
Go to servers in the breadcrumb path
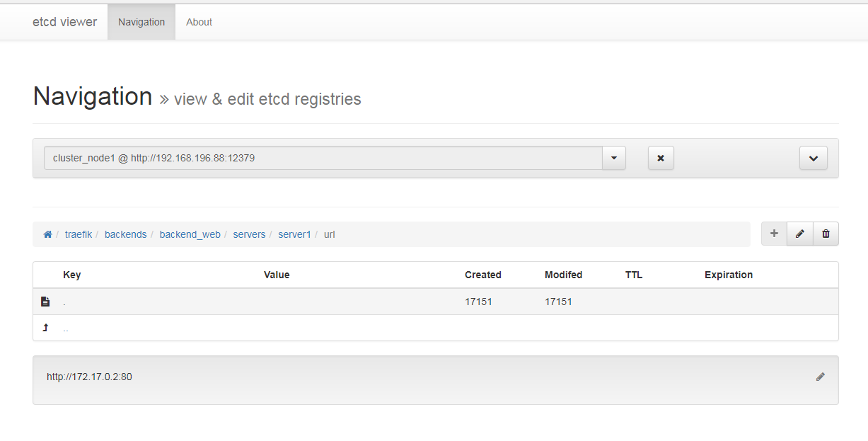pyautogui.click(x=249, y=234)
